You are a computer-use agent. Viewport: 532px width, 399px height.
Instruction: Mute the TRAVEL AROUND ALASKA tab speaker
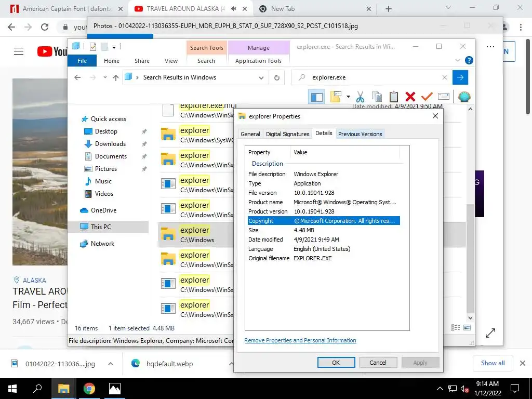click(x=233, y=9)
